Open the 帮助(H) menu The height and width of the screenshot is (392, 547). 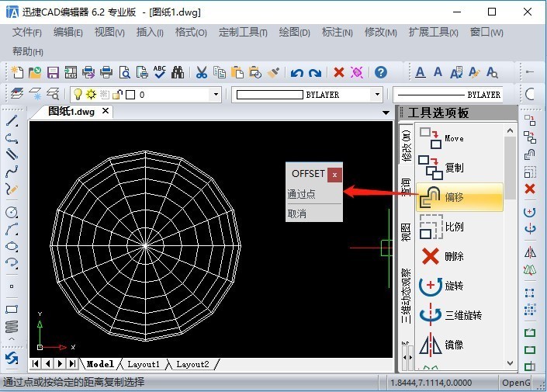tap(28, 52)
